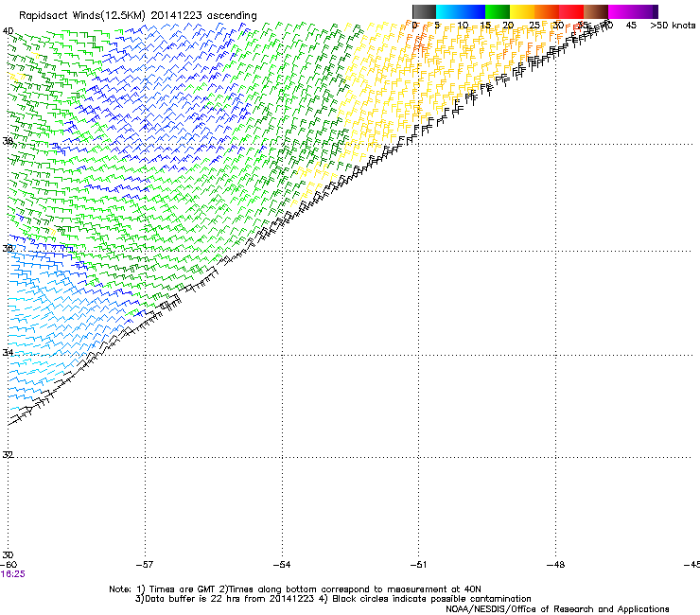Click the longitude axis label '-54'

282,565
